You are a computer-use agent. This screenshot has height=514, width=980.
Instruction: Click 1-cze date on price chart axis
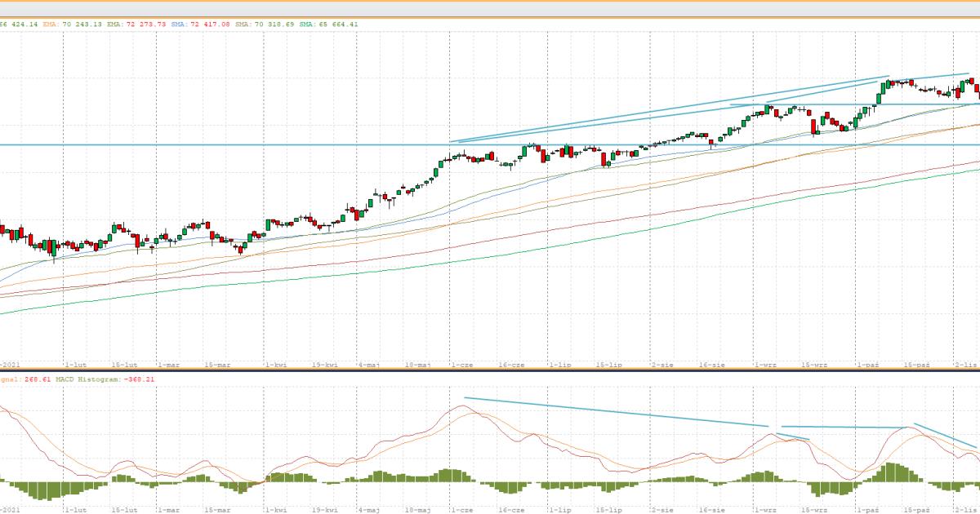(462, 366)
